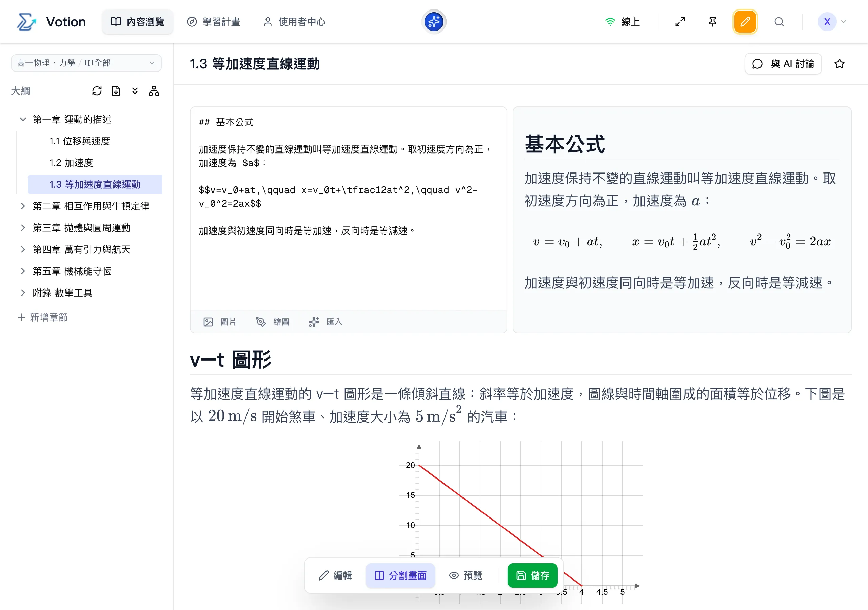This screenshot has width=868, height=610.
Task: Click the outline file download icon
Action: click(x=116, y=91)
